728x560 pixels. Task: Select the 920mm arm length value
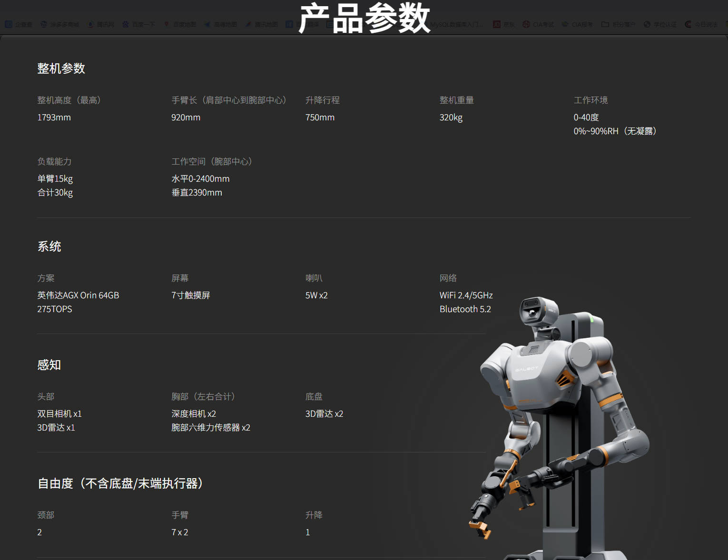(186, 118)
